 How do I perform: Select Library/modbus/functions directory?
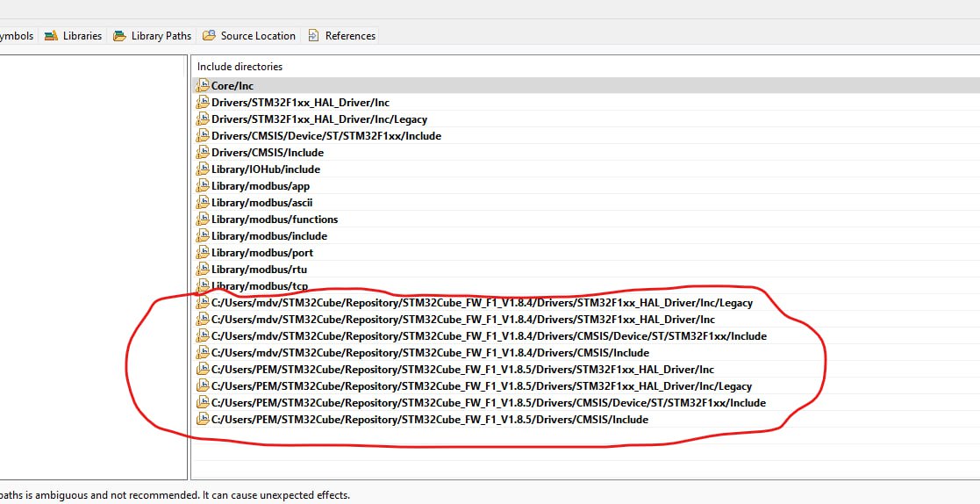click(586, 219)
